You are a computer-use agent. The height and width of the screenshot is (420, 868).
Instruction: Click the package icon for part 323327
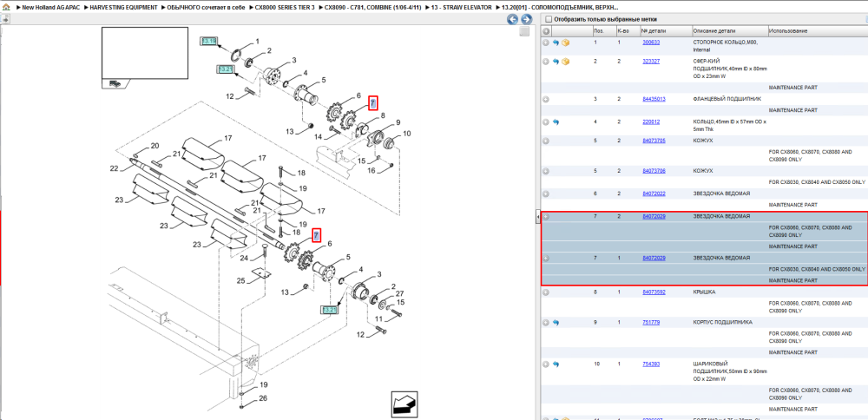click(x=565, y=62)
